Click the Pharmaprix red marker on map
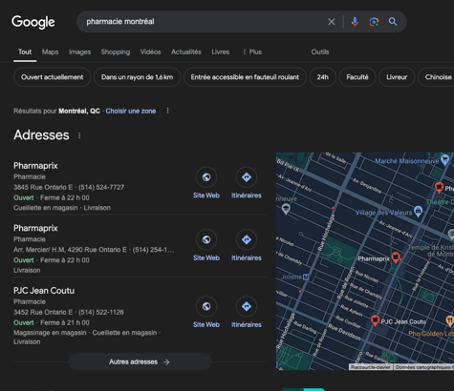This screenshot has width=454, height=391. [396, 257]
